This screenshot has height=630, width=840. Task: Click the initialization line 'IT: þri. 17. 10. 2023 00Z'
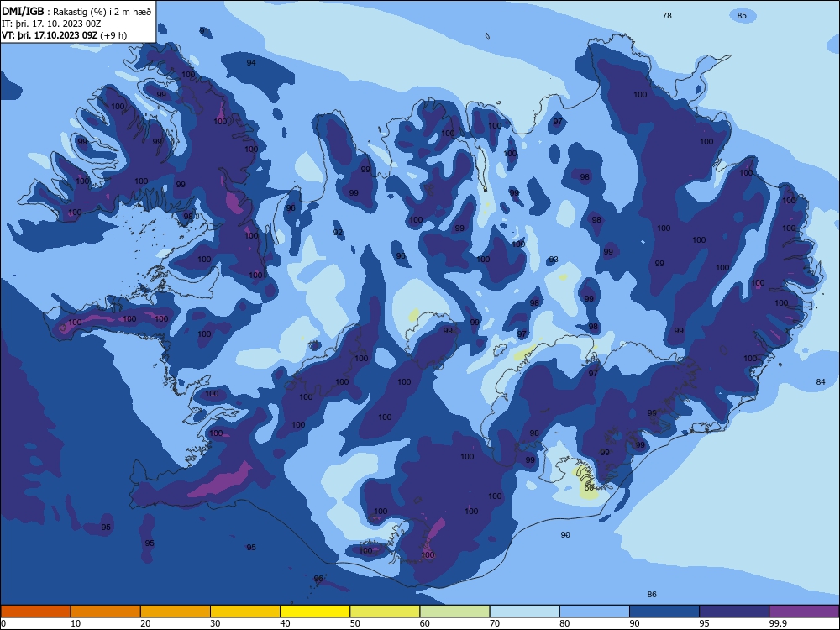(51, 24)
